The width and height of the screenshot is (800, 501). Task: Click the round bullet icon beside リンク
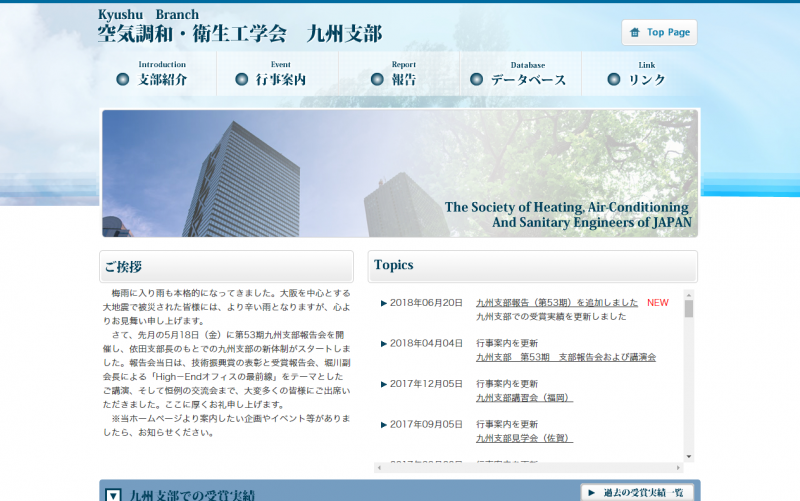(614, 79)
